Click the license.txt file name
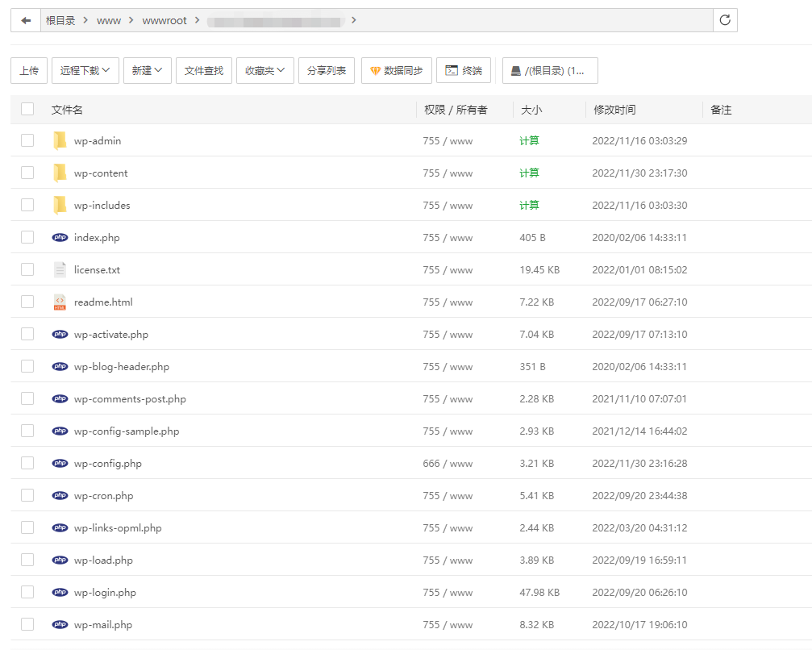This screenshot has height=650, width=812. click(x=97, y=270)
